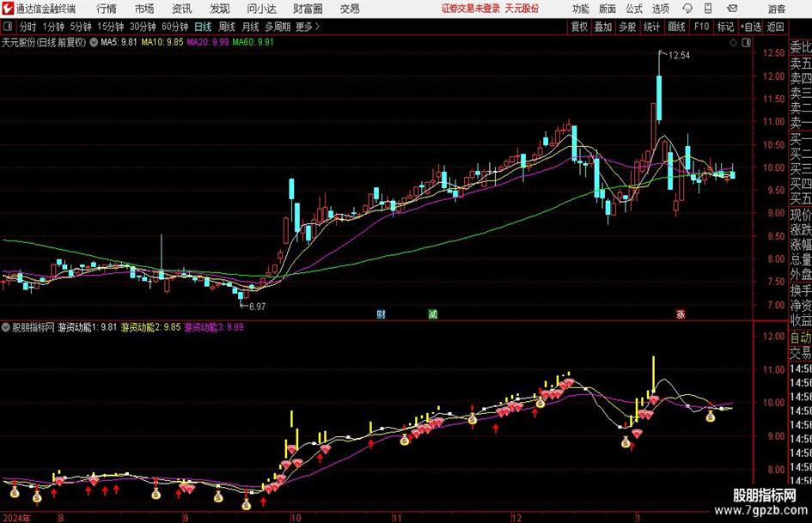Image resolution: width=812 pixels, height=523 pixels.
Task: Expand 更多 periods dropdown
Action: pyautogui.click(x=308, y=27)
